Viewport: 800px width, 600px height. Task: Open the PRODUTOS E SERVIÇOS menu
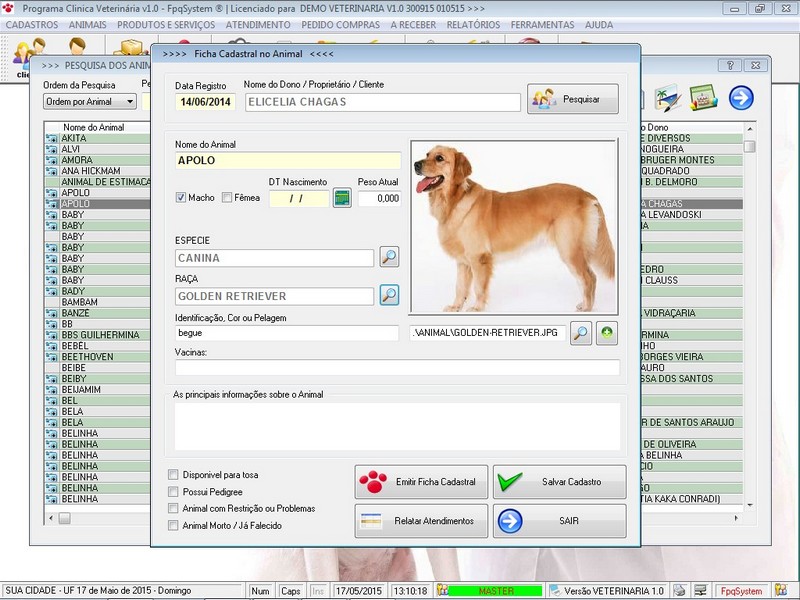point(166,25)
